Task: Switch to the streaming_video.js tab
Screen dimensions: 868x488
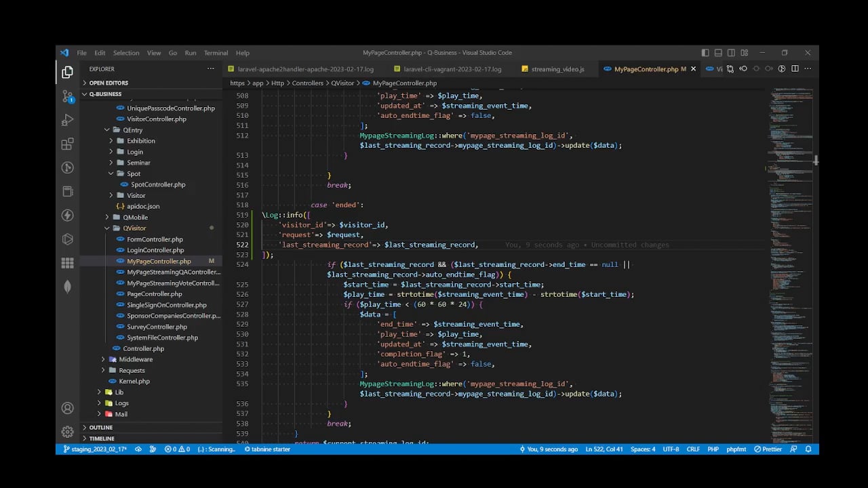Action: (x=557, y=69)
